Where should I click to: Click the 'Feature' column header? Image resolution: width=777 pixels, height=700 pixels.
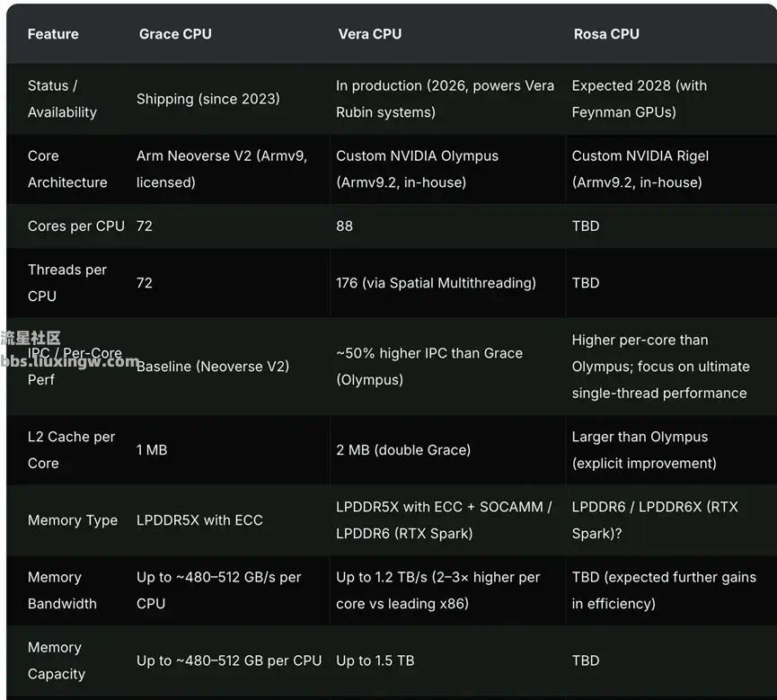tap(53, 34)
